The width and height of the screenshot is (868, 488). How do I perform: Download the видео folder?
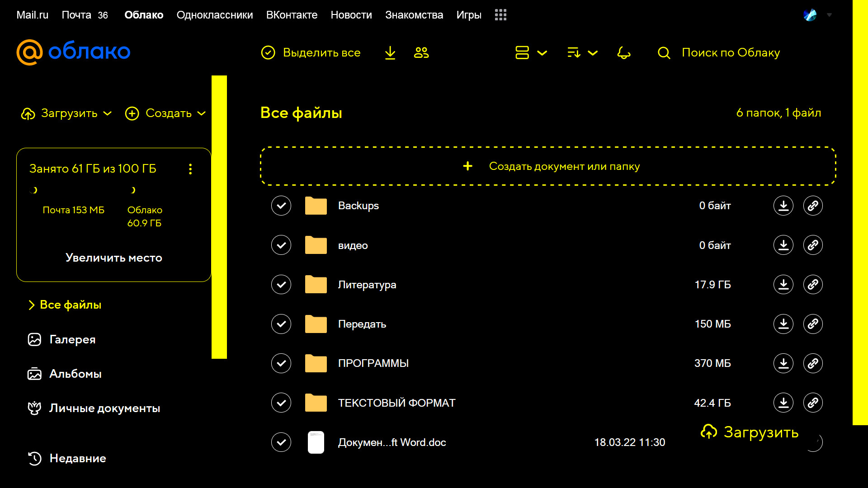click(783, 245)
